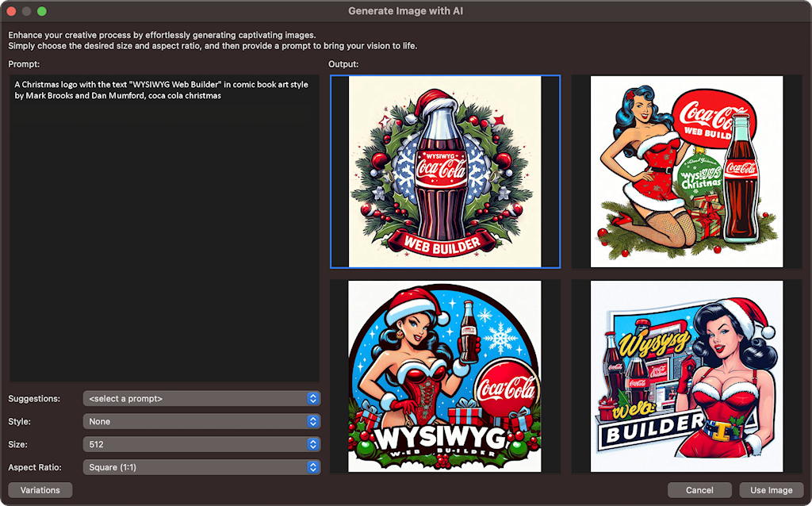This screenshot has height=506, width=812.
Task: Click the Output: label
Action: coord(343,63)
